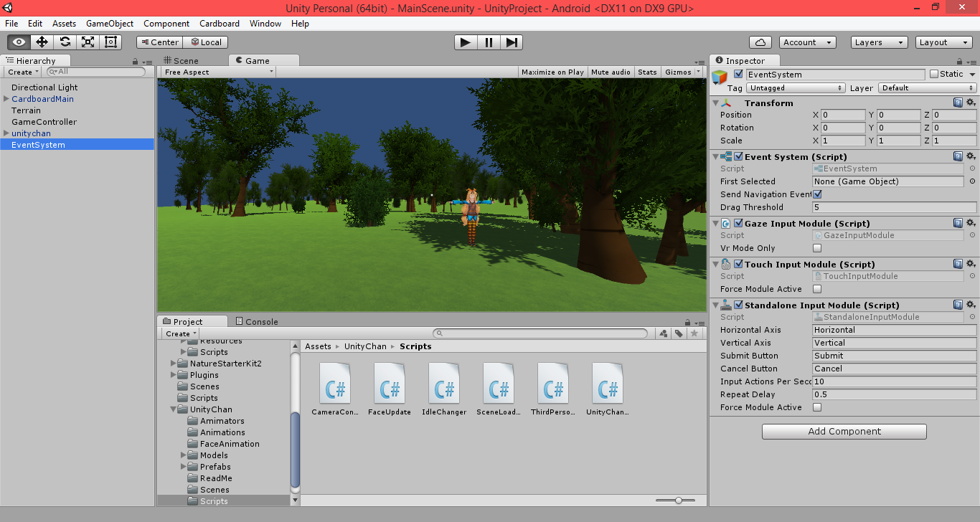Click the search by type icon in Project

point(664,333)
